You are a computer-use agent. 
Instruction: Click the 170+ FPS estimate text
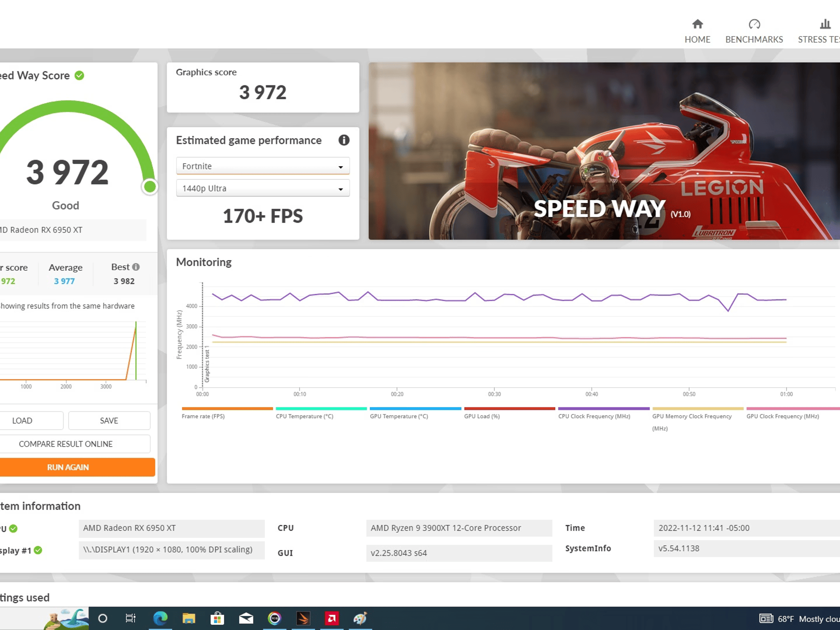pyautogui.click(x=263, y=216)
